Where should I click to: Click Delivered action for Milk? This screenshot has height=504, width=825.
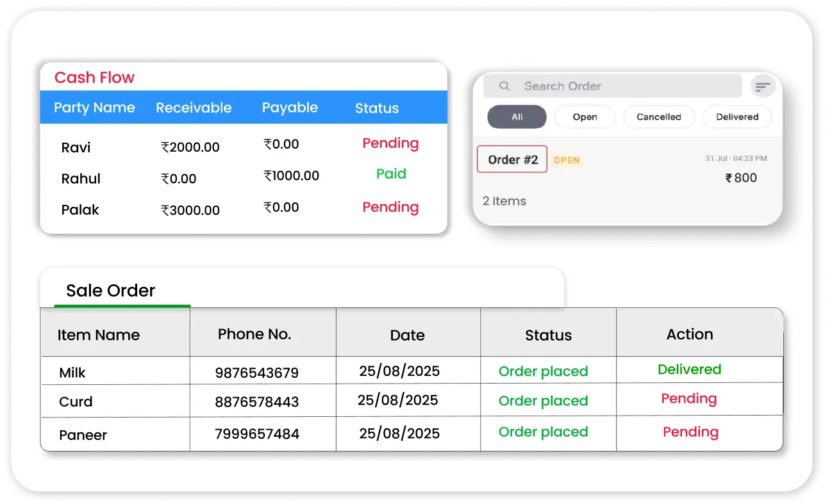pos(689,370)
